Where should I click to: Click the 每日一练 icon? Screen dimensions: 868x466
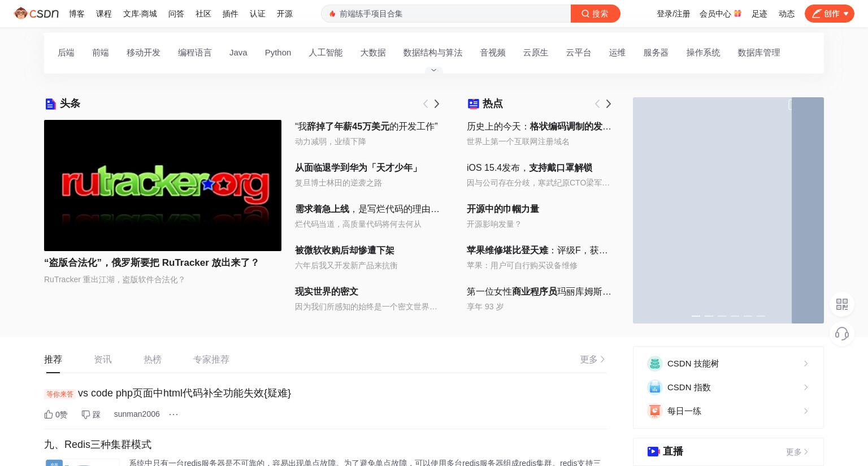[x=654, y=411]
